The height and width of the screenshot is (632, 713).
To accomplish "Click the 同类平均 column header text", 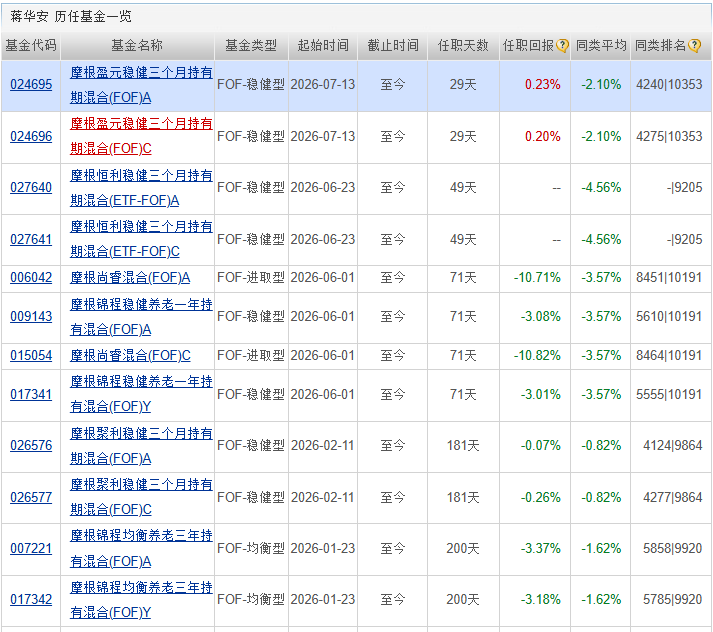I will point(601,45).
